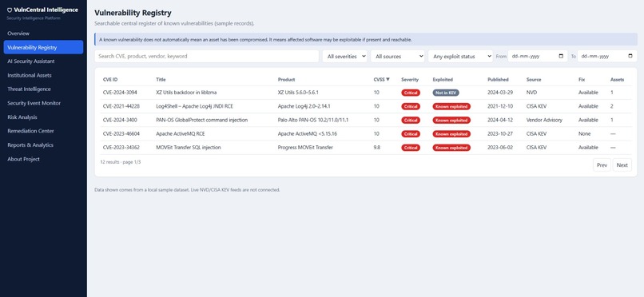Open the From date calendar picker icon
This screenshot has height=297, width=644.
tap(561, 56)
